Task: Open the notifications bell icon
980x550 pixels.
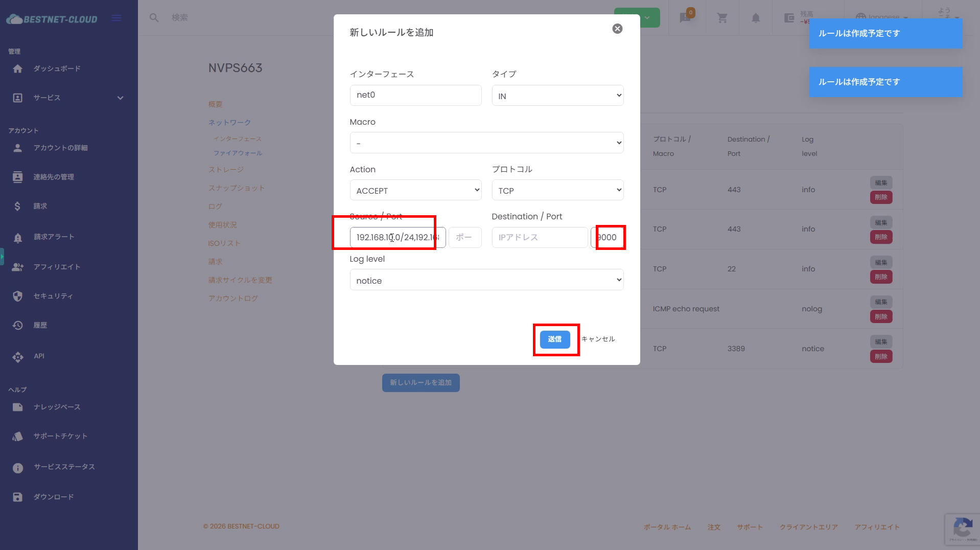Action: coord(756,18)
